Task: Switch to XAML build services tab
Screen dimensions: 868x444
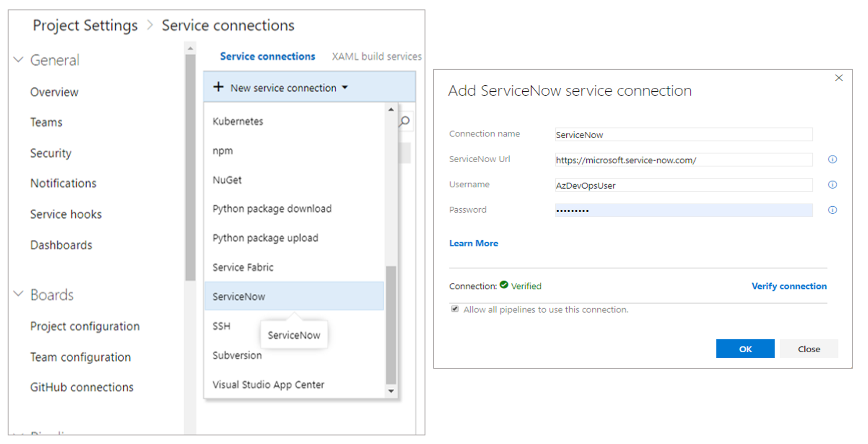Action: coord(376,56)
